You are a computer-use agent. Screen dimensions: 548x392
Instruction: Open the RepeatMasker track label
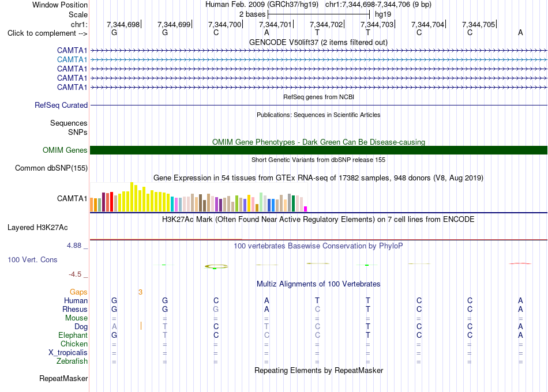pos(63,378)
